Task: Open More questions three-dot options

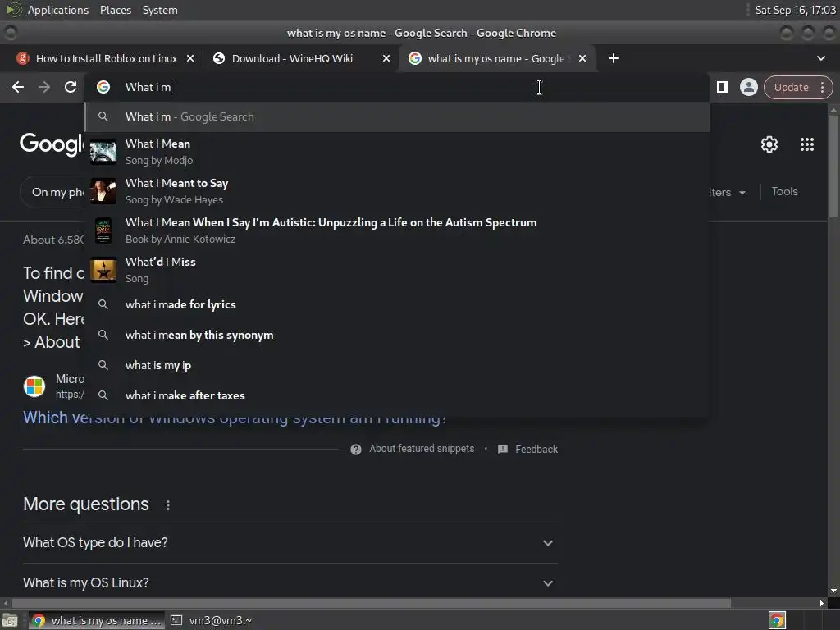Action: (x=167, y=505)
